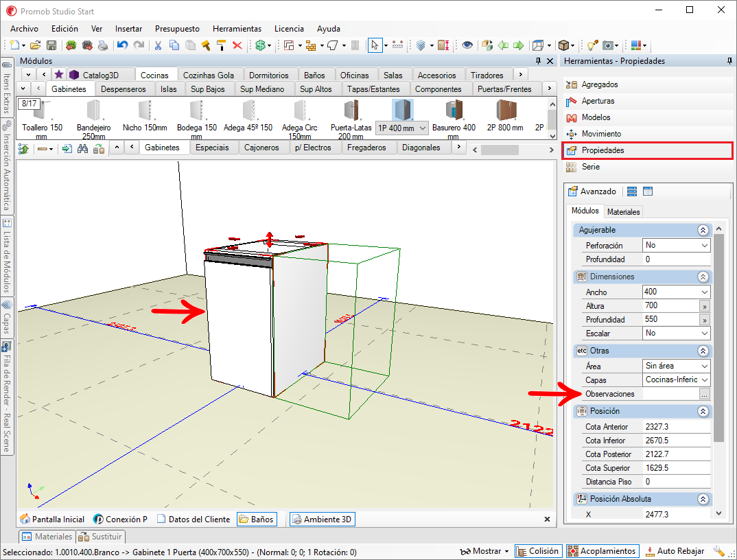Viewport: 737px width, 560px height.
Task: Open the Archivo menu
Action: tap(25, 29)
